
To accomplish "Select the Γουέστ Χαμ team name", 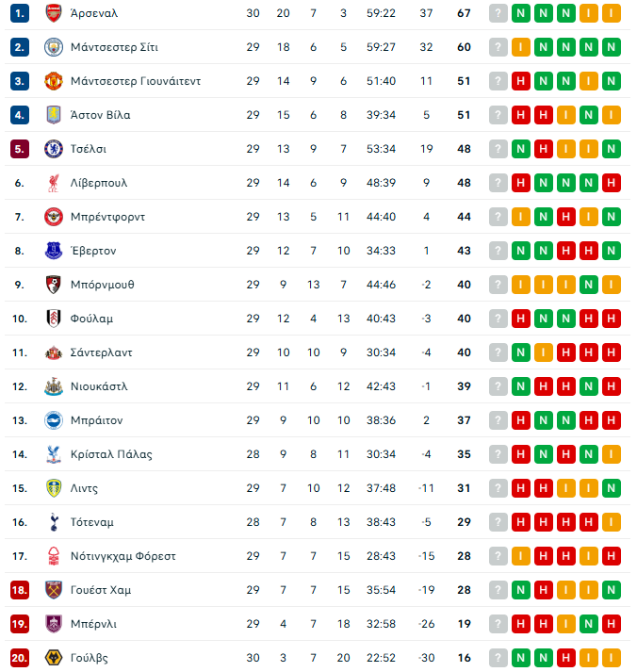I will [101, 590].
